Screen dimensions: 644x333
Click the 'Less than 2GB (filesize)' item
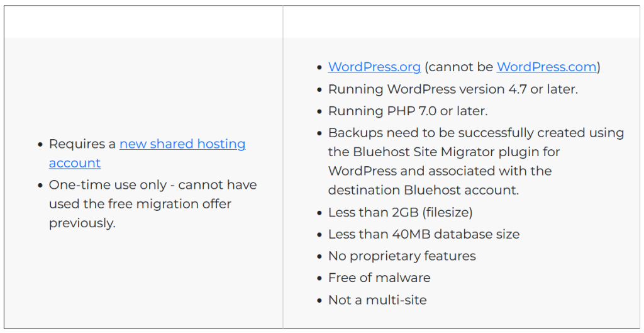[x=400, y=212]
